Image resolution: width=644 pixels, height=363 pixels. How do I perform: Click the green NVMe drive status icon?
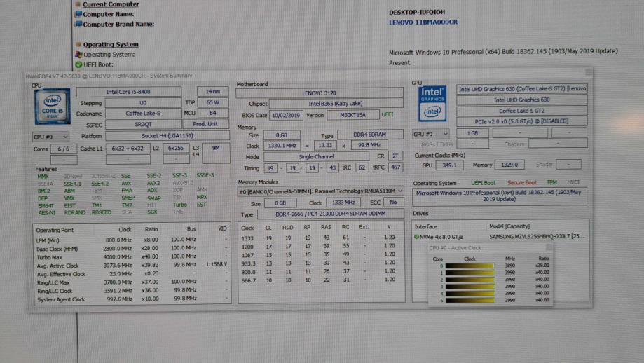click(x=416, y=237)
